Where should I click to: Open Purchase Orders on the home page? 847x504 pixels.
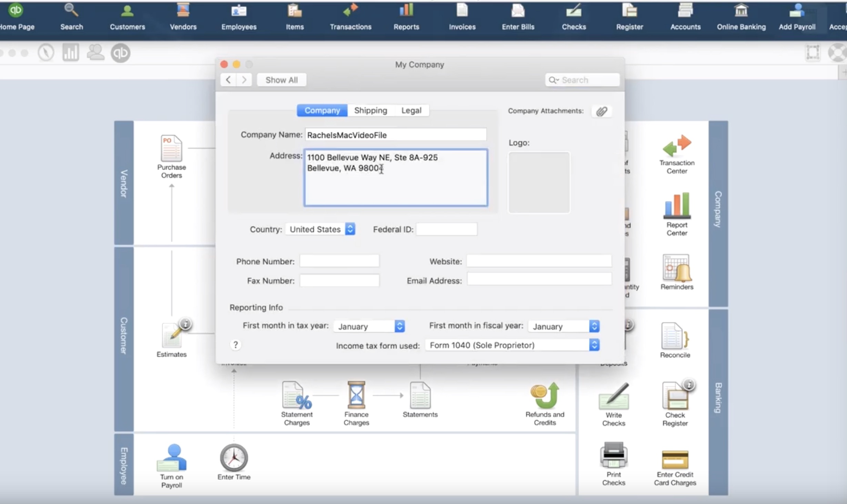pyautogui.click(x=171, y=157)
